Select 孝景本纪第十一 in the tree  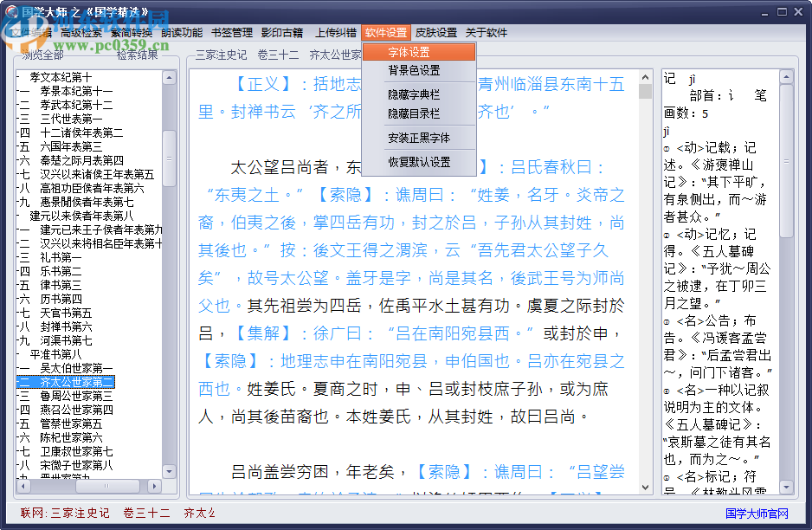coord(76,91)
